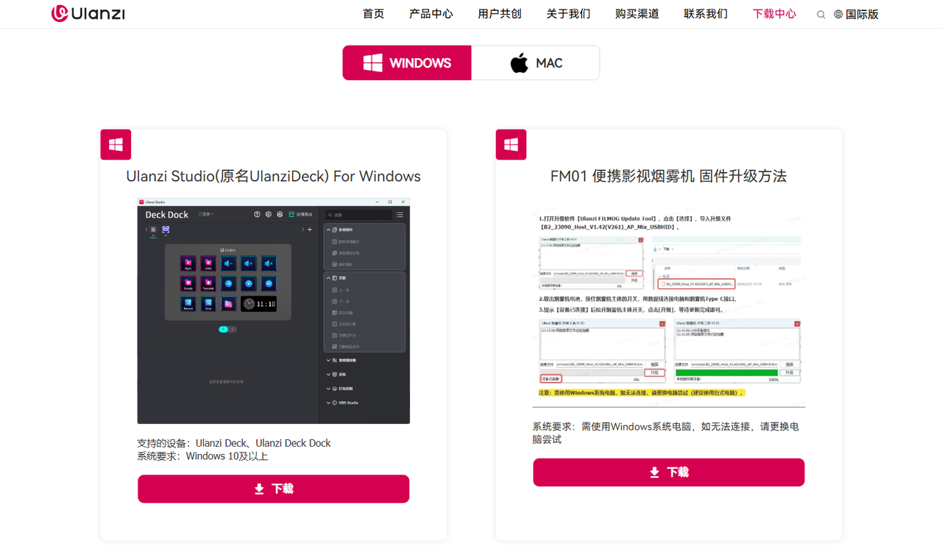942x560 pixels.
Task: Click 下载 under the Ulanzi Studio card
Action: pyautogui.click(x=273, y=489)
